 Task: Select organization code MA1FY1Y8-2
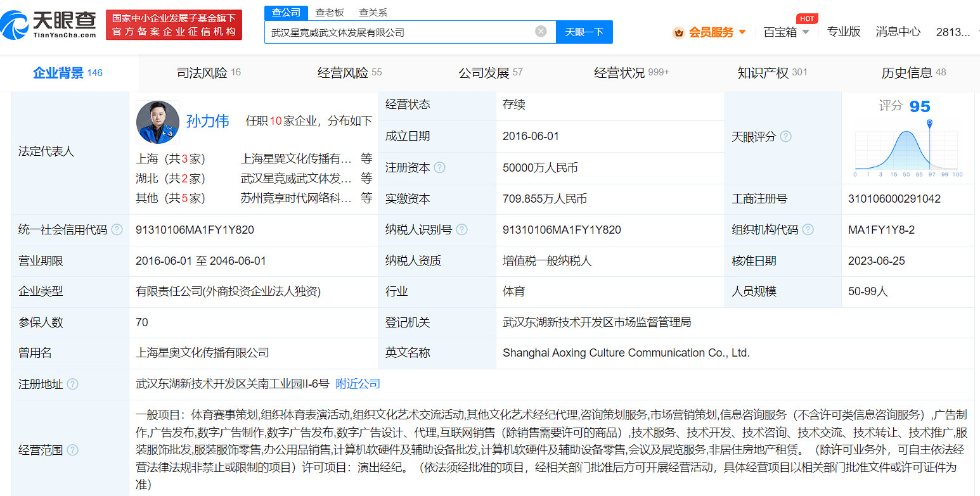point(881,230)
